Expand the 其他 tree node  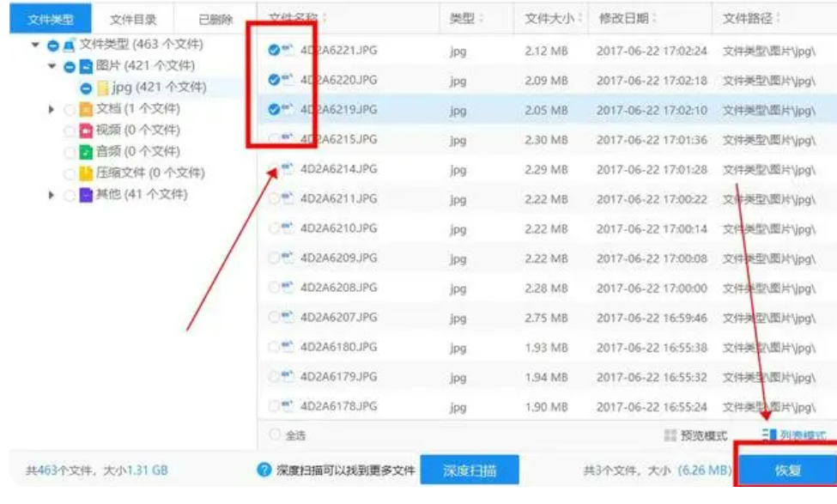coord(52,195)
